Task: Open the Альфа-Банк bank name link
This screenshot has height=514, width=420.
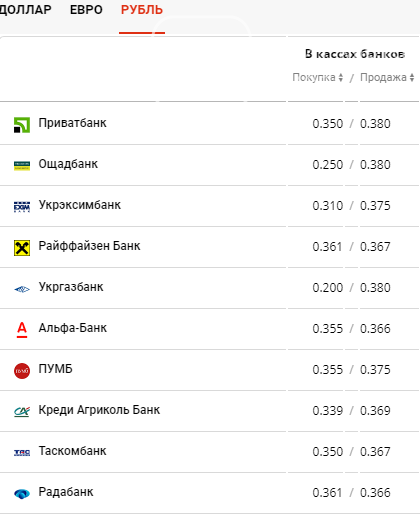Action: [x=73, y=328]
